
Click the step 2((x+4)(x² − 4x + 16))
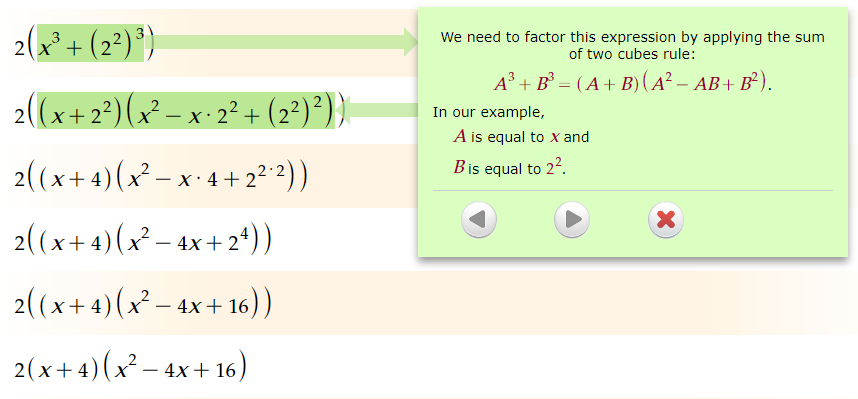click(142, 304)
